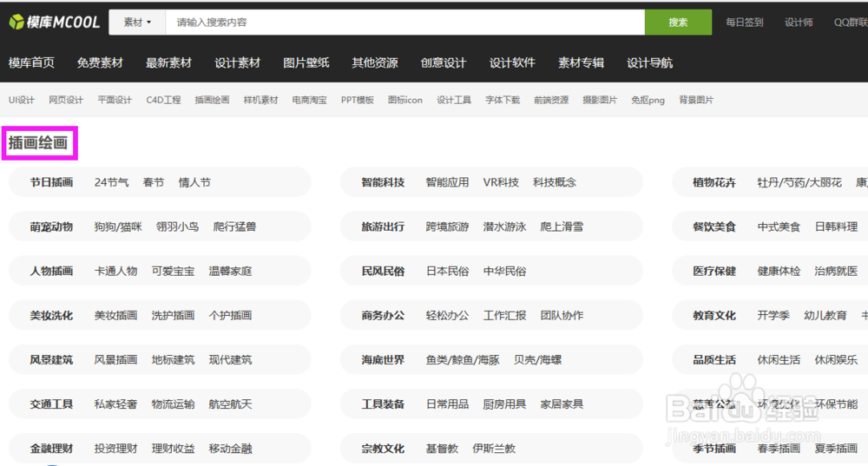
Task: Select the 图标icon sub-category
Action: point(405,100)
